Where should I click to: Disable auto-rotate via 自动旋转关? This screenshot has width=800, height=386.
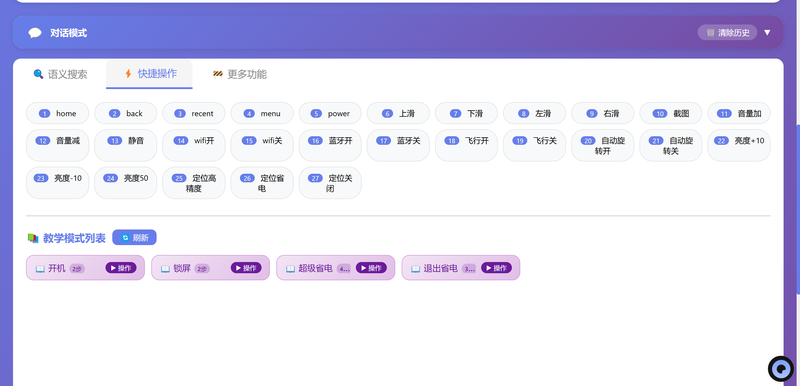[x=670, y=145]
